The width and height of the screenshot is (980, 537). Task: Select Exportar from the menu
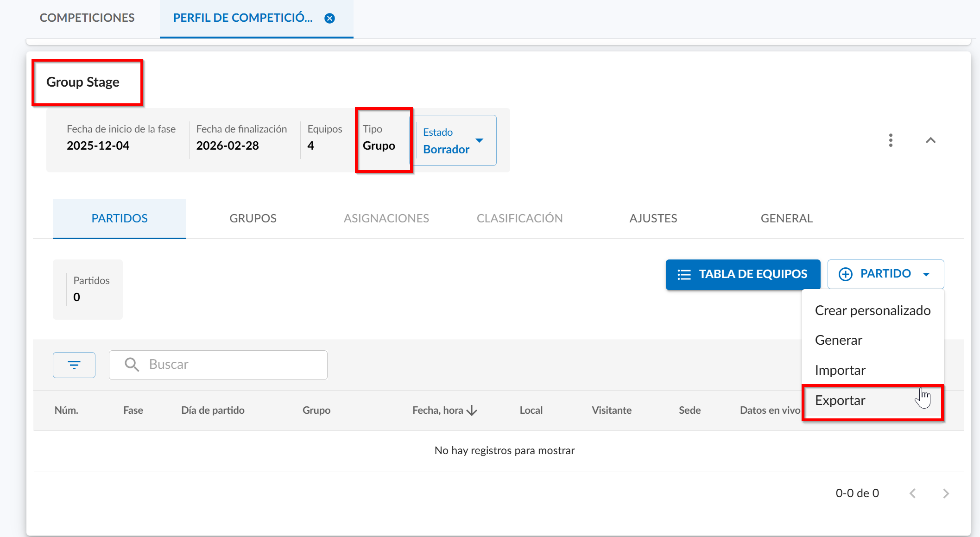coord(840,400)
